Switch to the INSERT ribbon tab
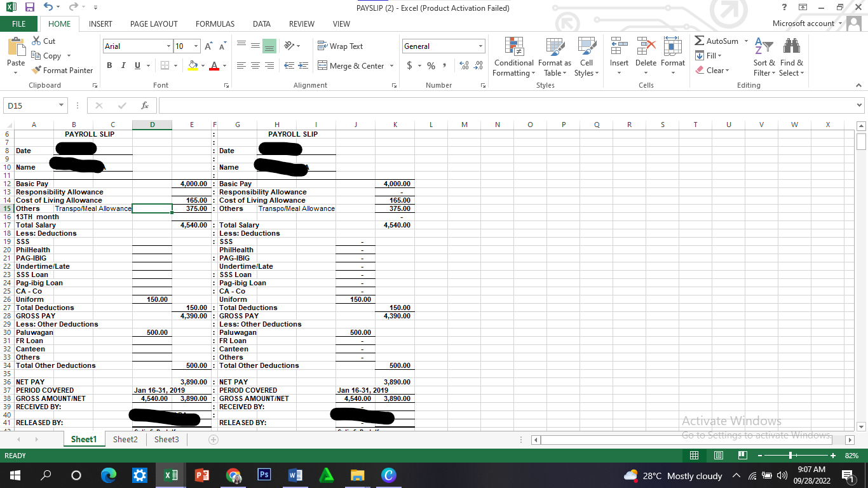This screenshot has width=868, height=488. 100,24
